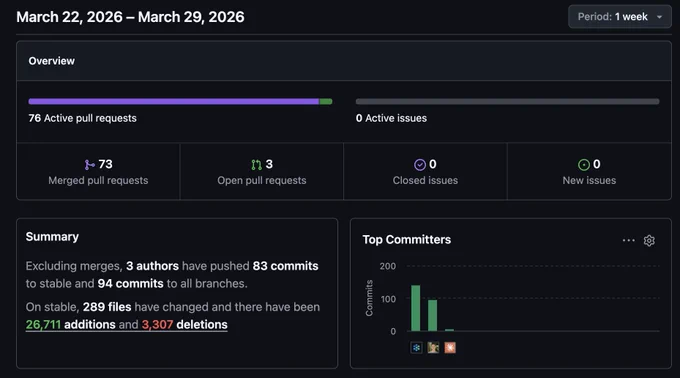Click the orange committer avatar
Screen dimensions: 680x378
pos(450,347)
